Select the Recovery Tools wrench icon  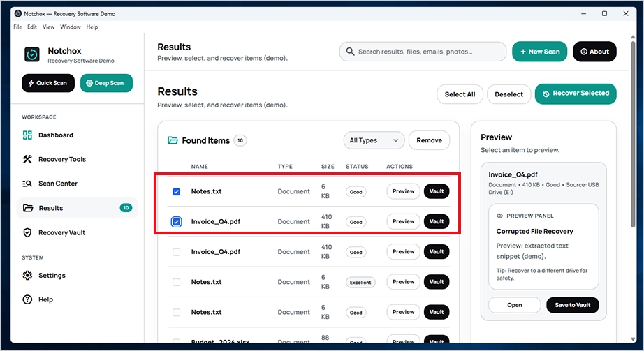pyautogui.click(x=27, y=159)
